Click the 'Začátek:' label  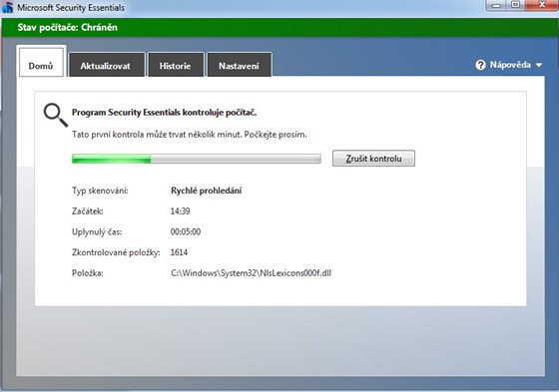(x=88, y=211)
